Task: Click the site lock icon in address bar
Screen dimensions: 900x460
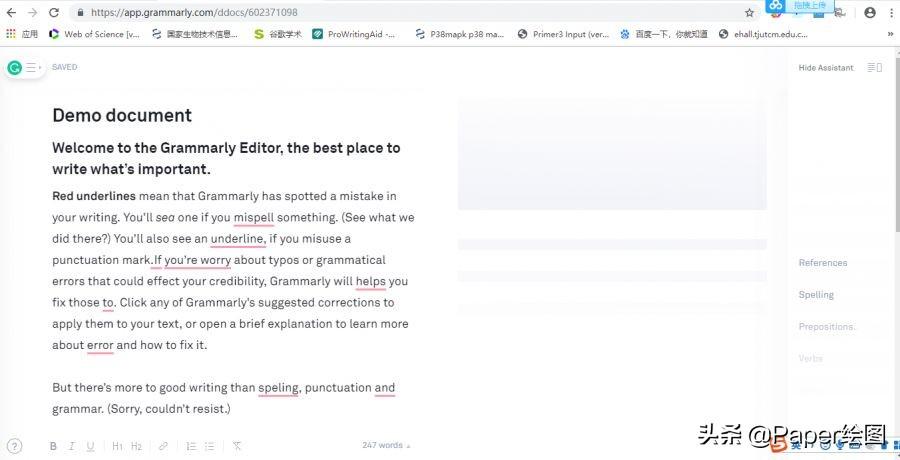Action: (80, 12)
